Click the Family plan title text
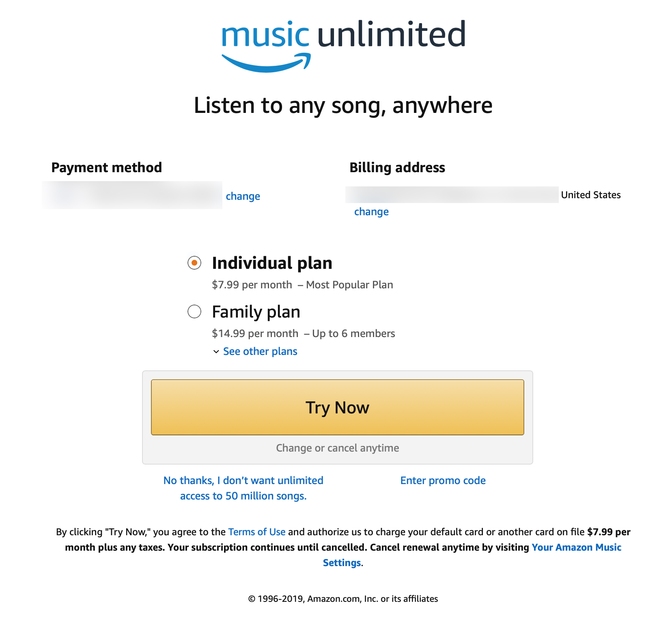 coord(256,312)
